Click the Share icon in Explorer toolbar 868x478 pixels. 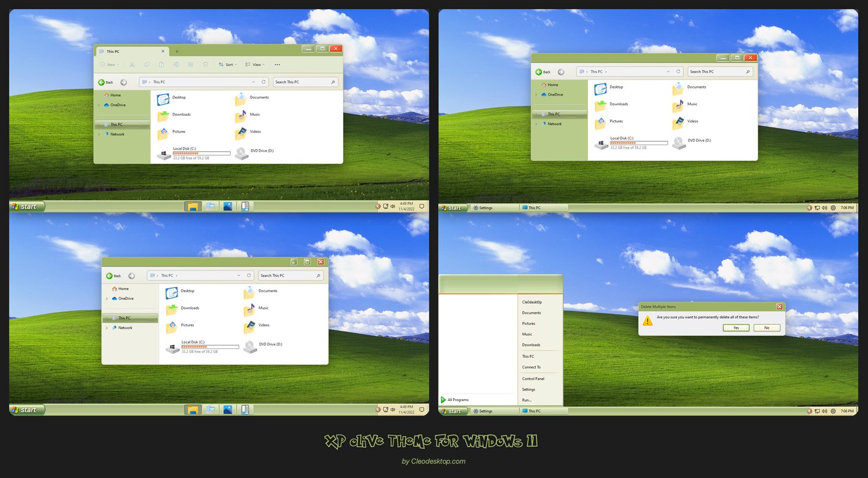[190, 65]
